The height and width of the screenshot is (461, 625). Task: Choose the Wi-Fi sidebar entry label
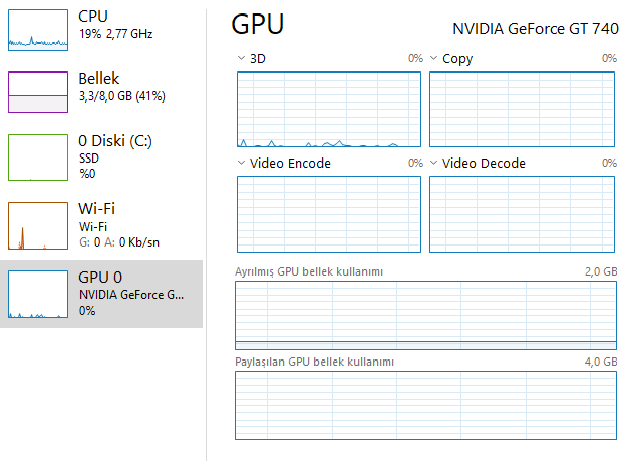pyautogui.click(x=96, y=208)
